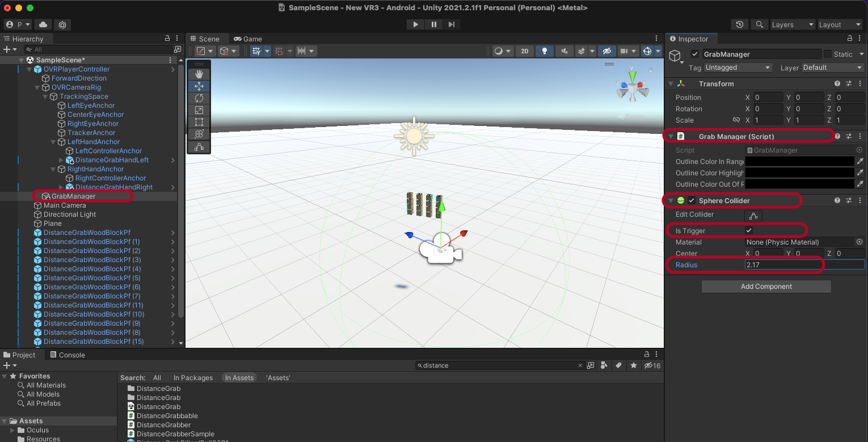Viewport: 868px width, 442px height.
Task: Filter search to In Packages
Action: (193, 378)
